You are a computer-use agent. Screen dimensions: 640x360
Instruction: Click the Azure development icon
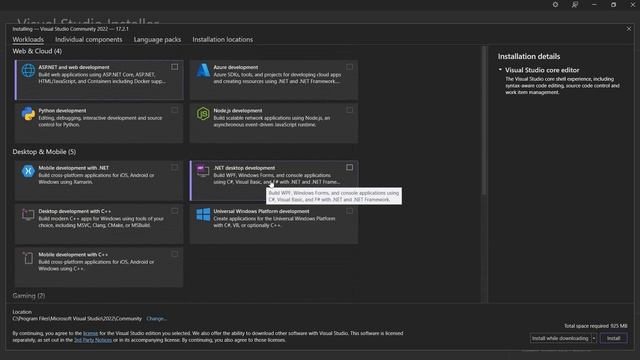tap(203, 70)
